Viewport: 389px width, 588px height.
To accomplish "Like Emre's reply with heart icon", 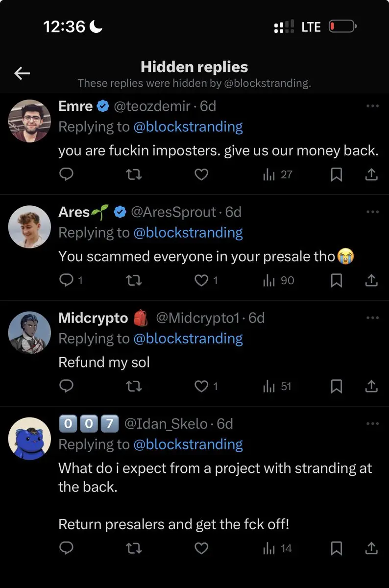I will click(201, 174).
